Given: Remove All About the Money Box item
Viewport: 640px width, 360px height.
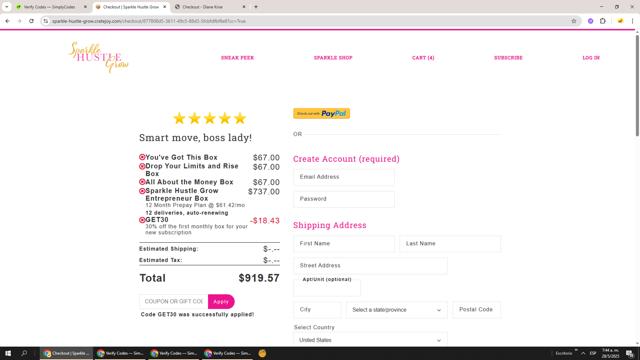Looking at the screenshot, I should coord(142,182).
